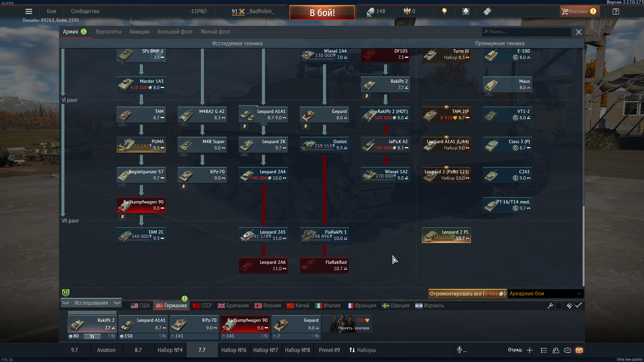
Task: Switch to the Малый флот tab
Action: pos(216,32)
